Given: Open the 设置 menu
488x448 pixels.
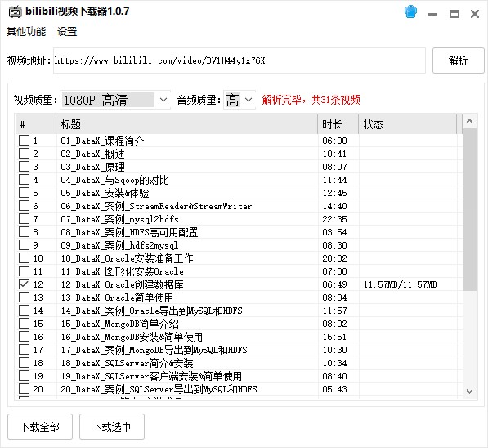Looking at the screenshot, I should click(x=67, y=31).
